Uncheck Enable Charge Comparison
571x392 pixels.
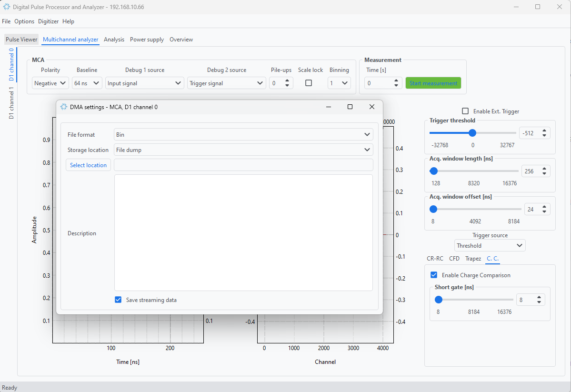coord(434,275)
